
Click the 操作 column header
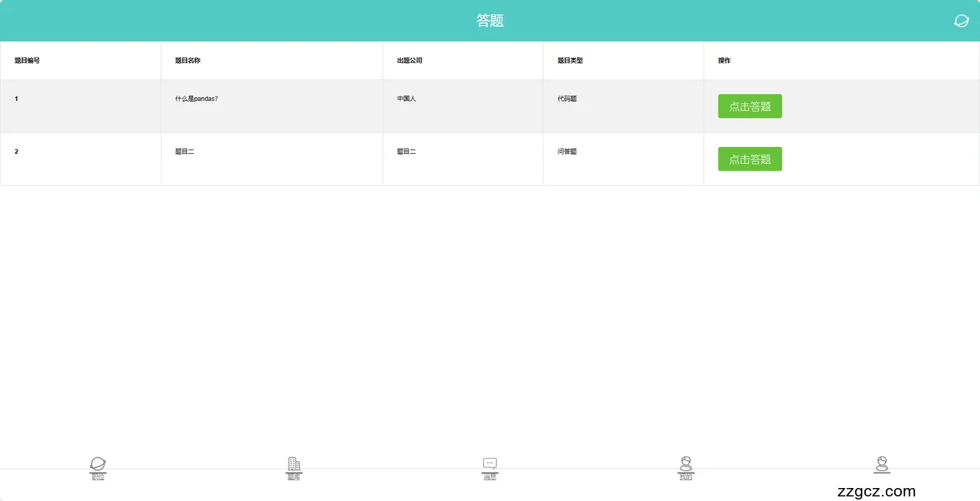pos(724,60)
